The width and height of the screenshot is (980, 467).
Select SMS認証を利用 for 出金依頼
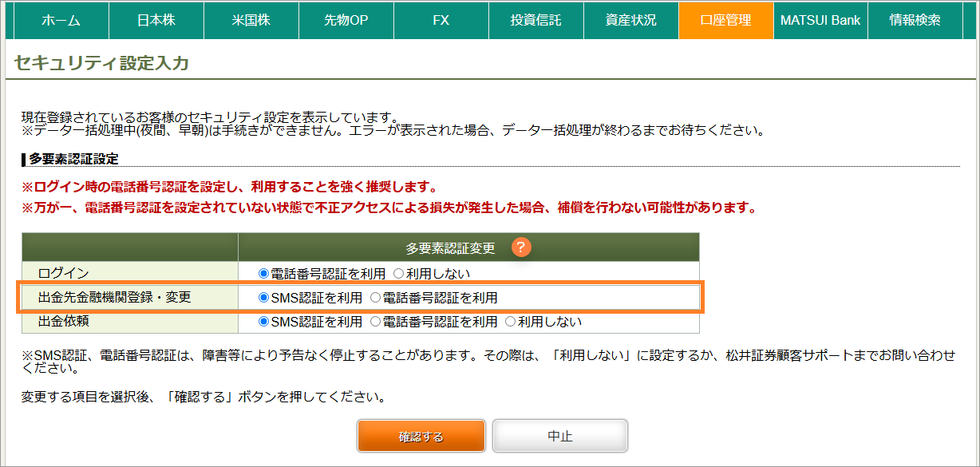tap(264, 322)
